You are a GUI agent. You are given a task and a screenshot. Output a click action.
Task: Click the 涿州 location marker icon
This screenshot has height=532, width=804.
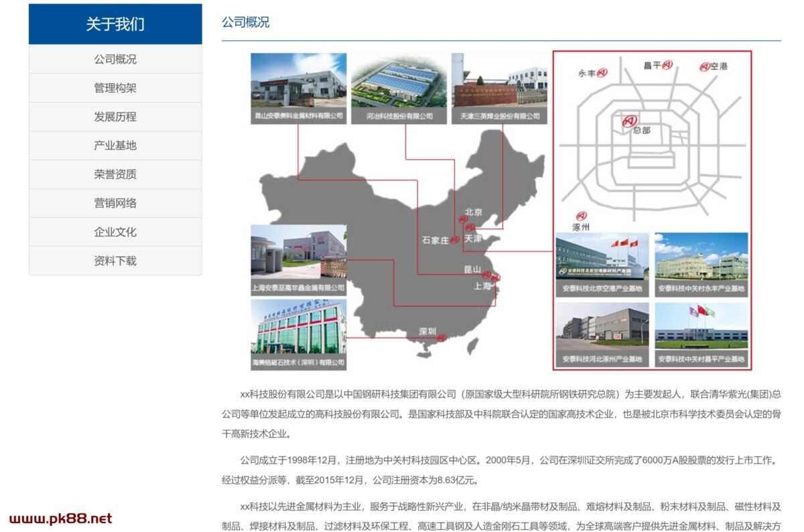582,216
